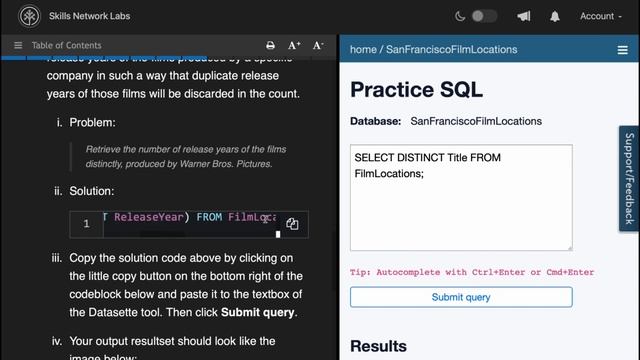The width and height of the screenshot is (640, 360).
Task: Click the 'Solution:' list item
Action: 92,191
